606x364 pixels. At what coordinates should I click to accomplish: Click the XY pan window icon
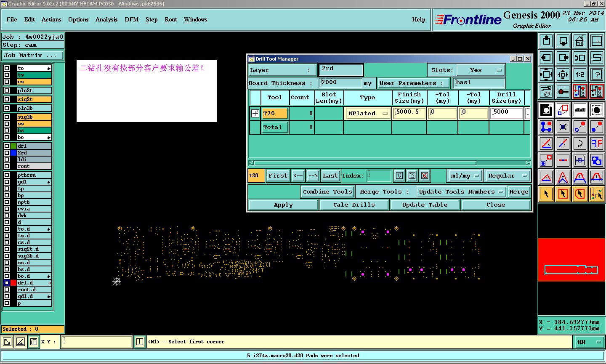[x=597, y=41]
